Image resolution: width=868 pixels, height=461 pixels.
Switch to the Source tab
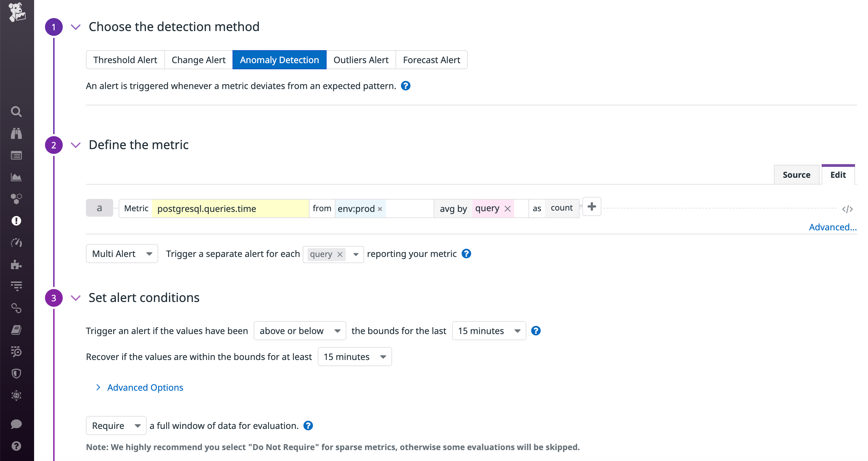click(x=796, y=174)
